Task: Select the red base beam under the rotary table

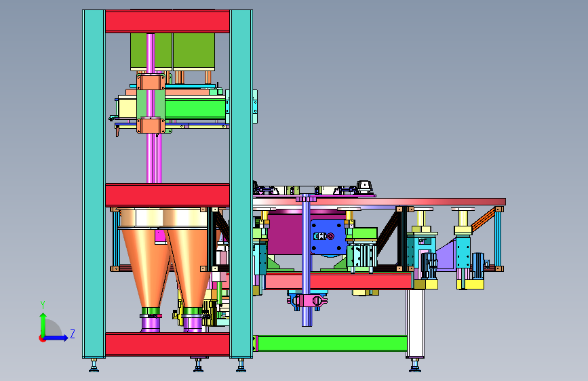Action: (x=338, y=281)
